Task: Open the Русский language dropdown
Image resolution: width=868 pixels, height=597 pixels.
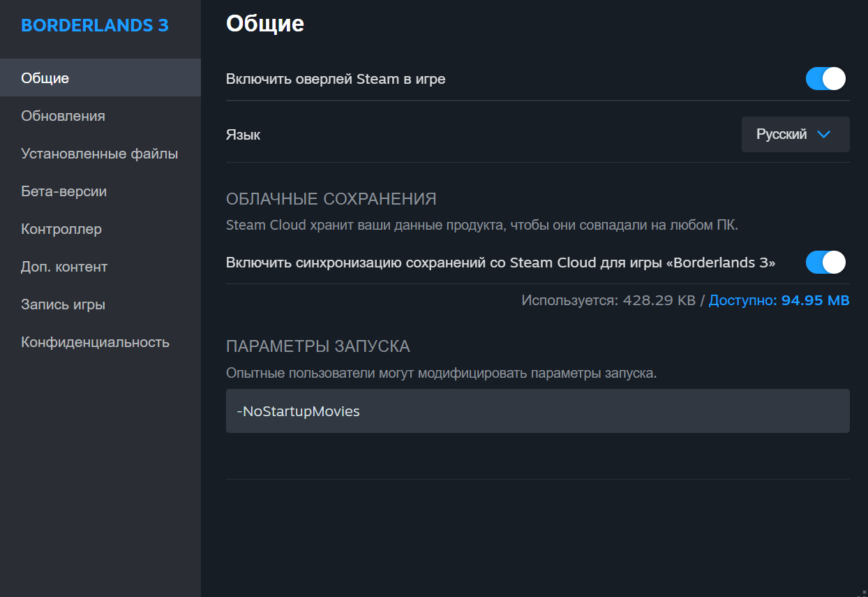Action: (795, 134)
